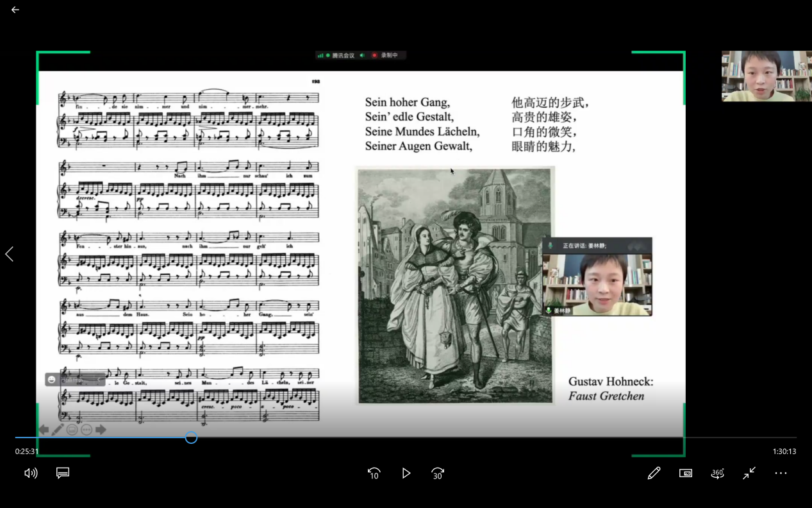Viewport: 812px width, 508px height.
Task: Collapse the emoji reaction bar chevron
Action: 99,380
